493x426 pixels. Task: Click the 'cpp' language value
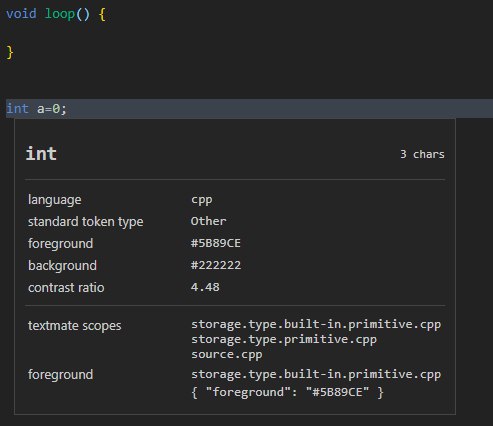coord(202,200)
